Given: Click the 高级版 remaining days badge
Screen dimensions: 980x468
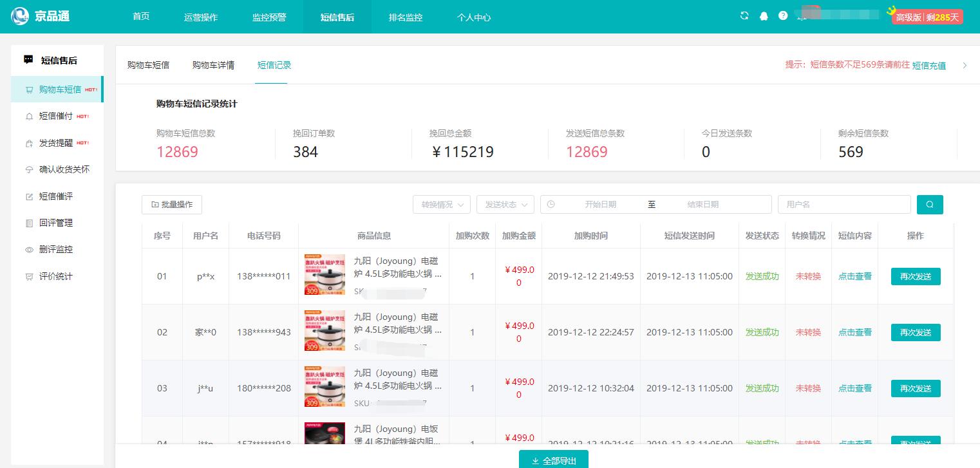Looking at the screenshot, I should tap(927, 17).
